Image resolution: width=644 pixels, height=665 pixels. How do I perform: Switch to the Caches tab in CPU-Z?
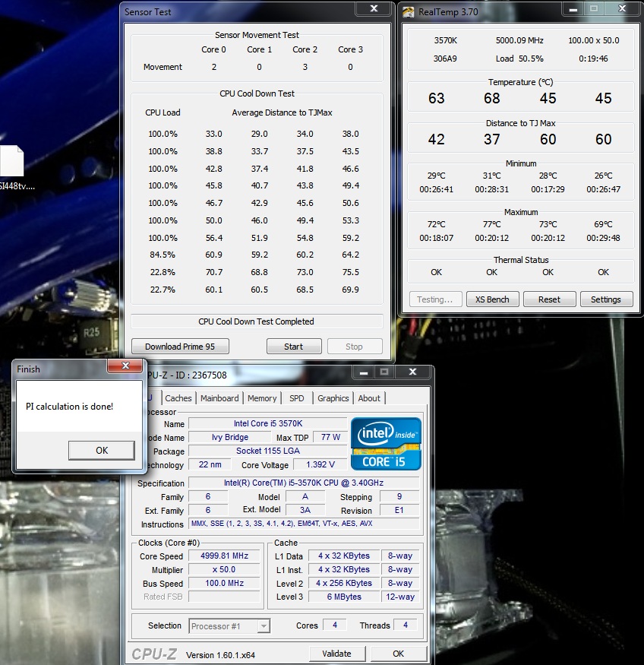point(178,398)
